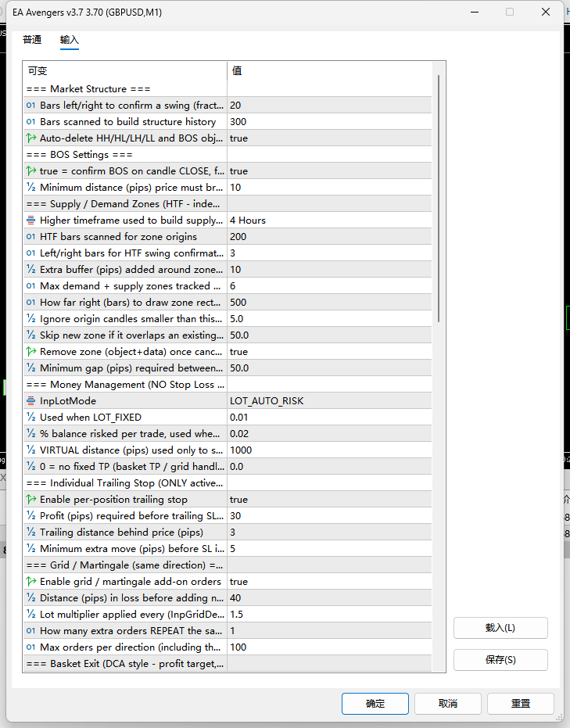Switch to the 输入 tab
This screenshot has width=570, height=728.
coord(69,40)
